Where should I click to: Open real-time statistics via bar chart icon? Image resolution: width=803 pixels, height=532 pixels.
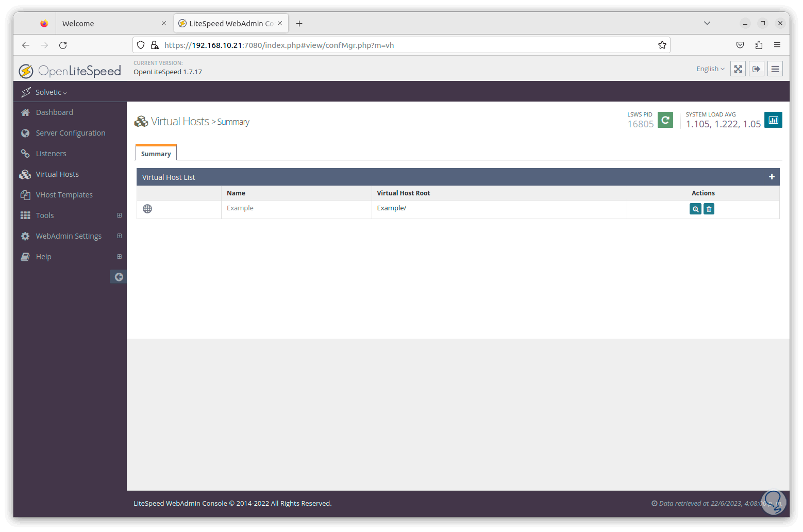click(773, 120)
